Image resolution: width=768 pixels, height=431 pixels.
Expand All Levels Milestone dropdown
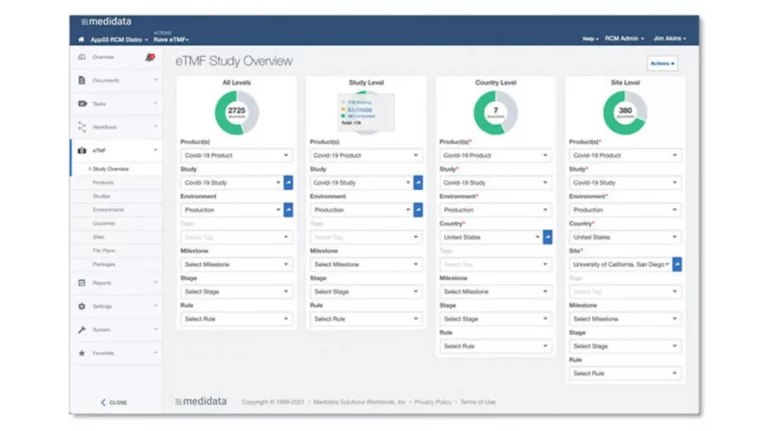point(236,265)
